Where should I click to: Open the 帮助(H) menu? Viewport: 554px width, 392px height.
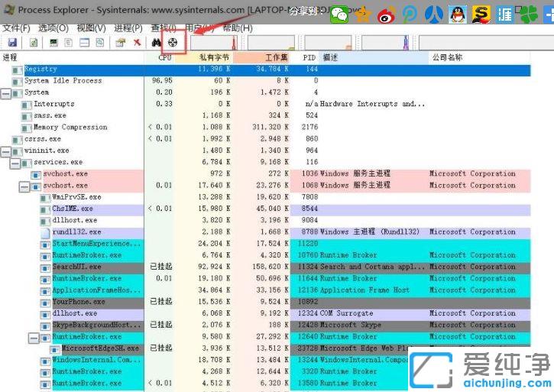click(x=238, y=28)
